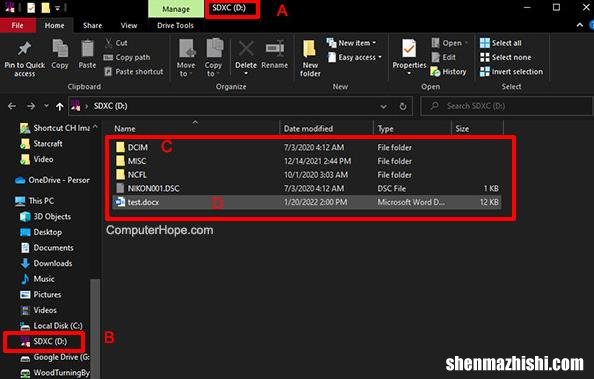The width and height of the screenshot is (594, 379).
Task: Go forward with the Forward arrow
Action: point(31,106)
